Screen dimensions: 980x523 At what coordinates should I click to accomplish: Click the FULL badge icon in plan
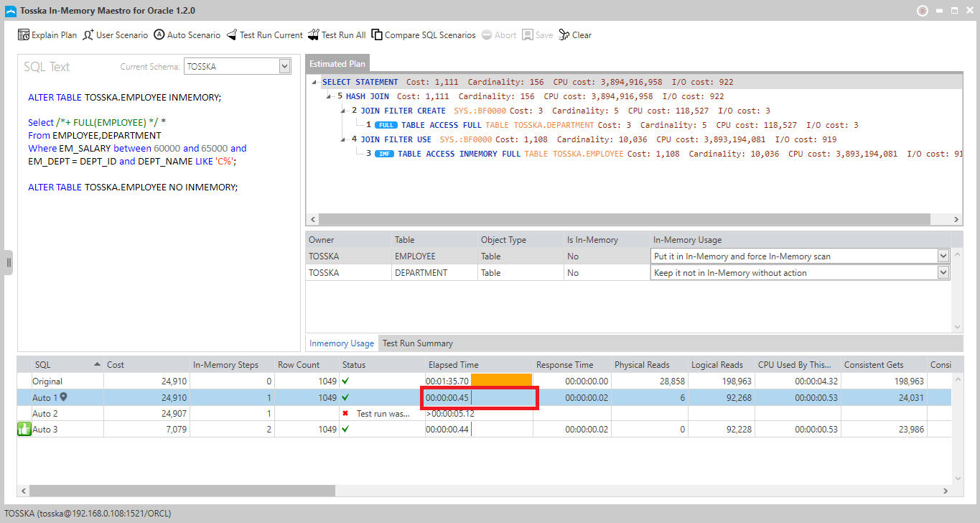point(386,125)
